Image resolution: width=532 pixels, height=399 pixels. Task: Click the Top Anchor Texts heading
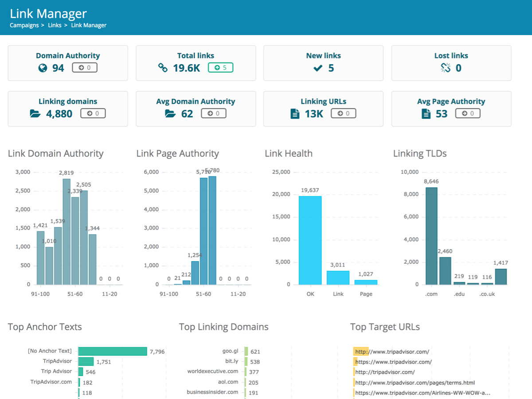pyautogui.click(x=45, y=327)
